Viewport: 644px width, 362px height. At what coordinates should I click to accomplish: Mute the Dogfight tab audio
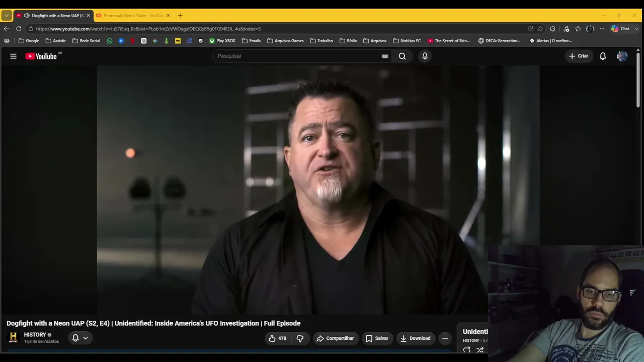(x=26, y=16)
